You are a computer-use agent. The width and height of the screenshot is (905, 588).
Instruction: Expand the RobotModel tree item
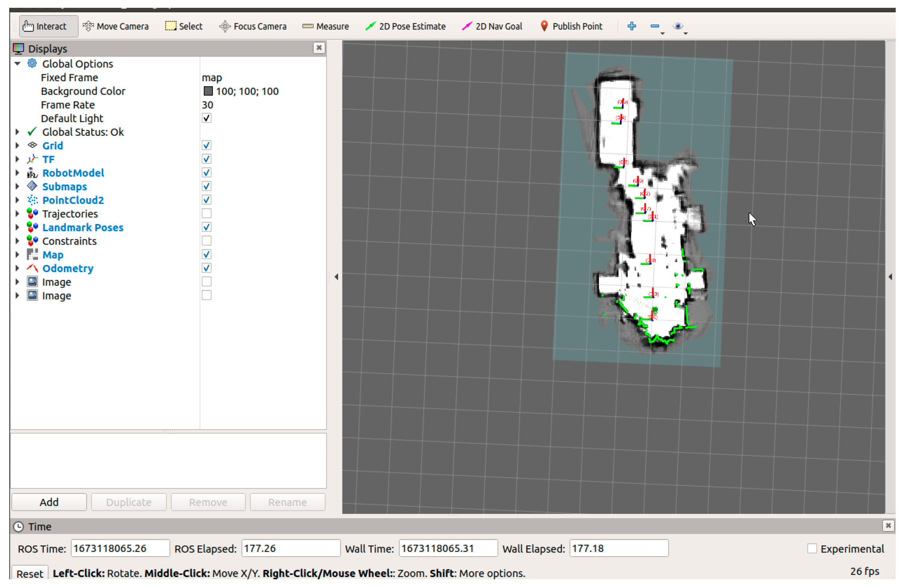(x=17, y=173)
